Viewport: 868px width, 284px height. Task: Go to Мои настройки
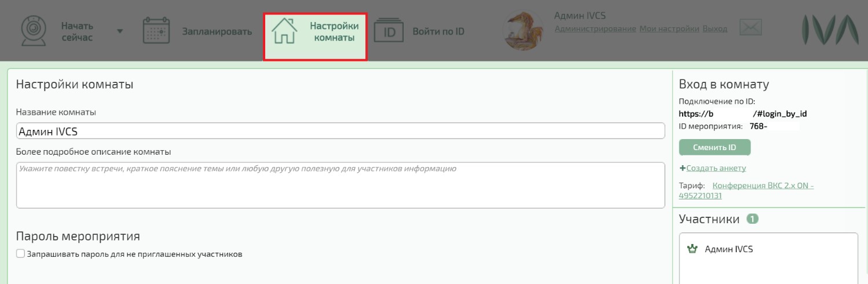tap(669, 28)
